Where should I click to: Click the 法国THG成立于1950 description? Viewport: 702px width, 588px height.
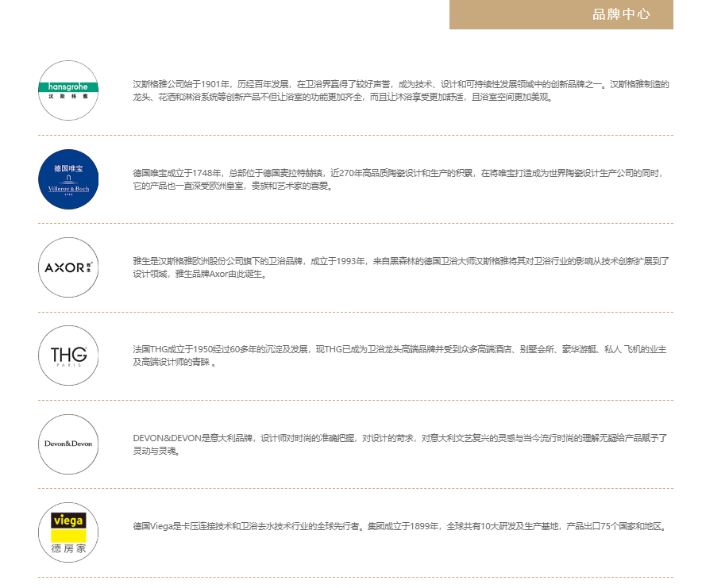click(399, 355)
